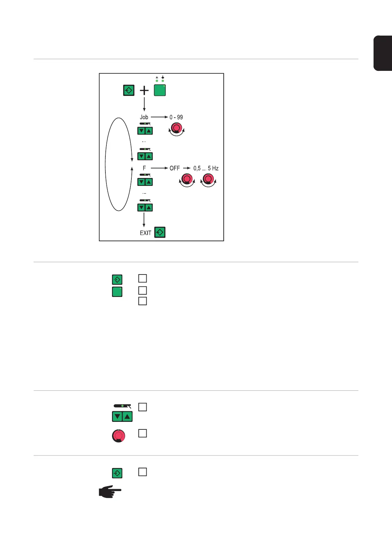Click the arrow keys directly above the F label
Viewport: 392px width, 555px height.
click(x=145, y=156)
